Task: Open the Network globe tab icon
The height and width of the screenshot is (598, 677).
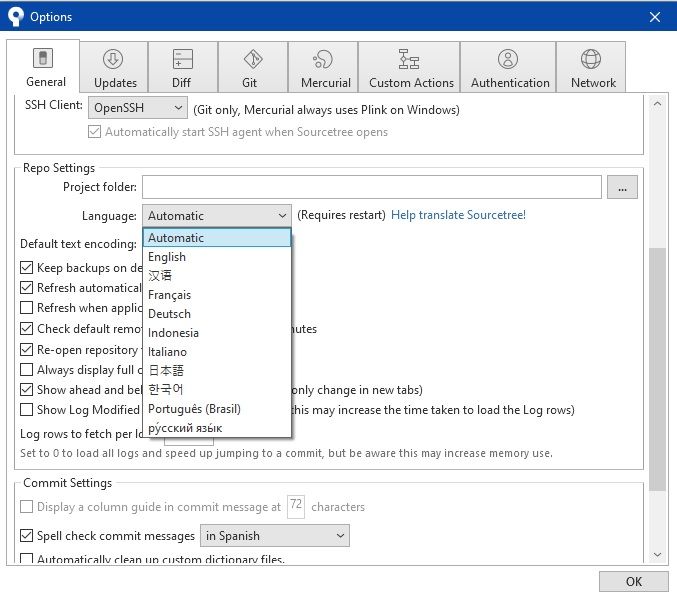Action: coord(592,60)
